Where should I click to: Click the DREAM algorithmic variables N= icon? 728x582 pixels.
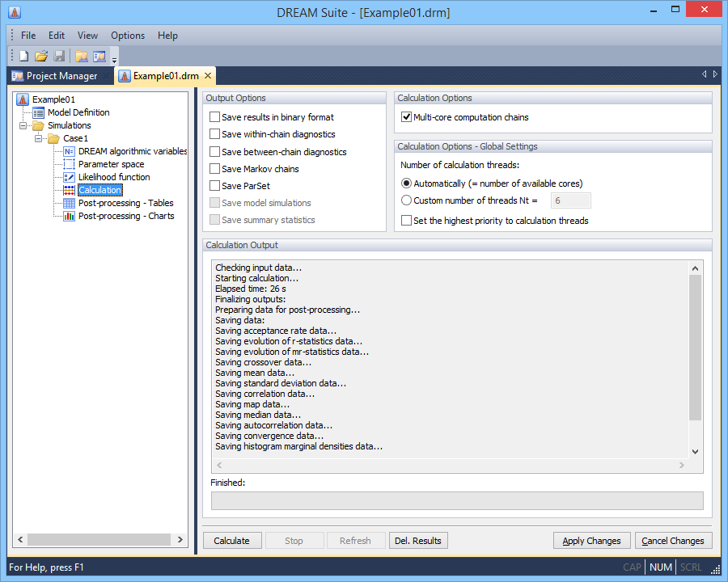(x=70, y=151)
